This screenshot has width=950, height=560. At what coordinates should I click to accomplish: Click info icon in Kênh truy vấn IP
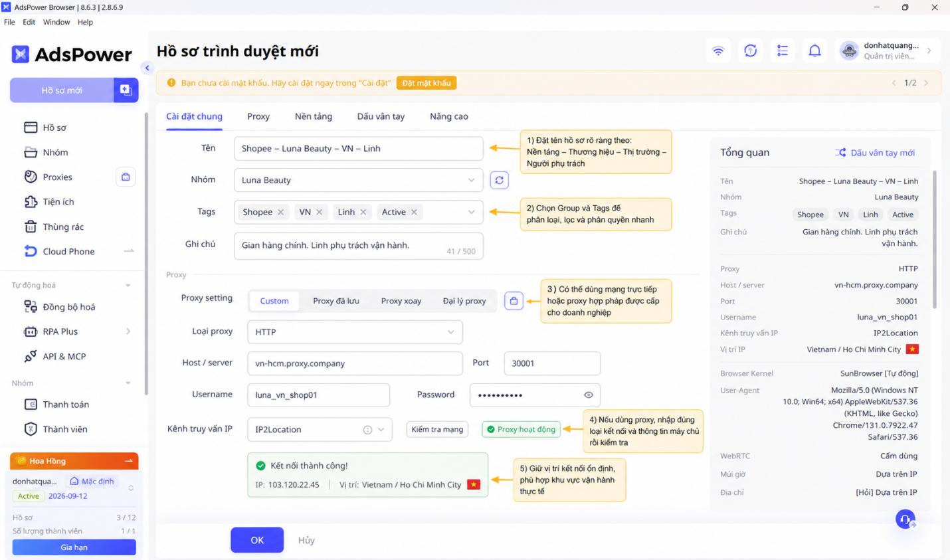[367, 430]
